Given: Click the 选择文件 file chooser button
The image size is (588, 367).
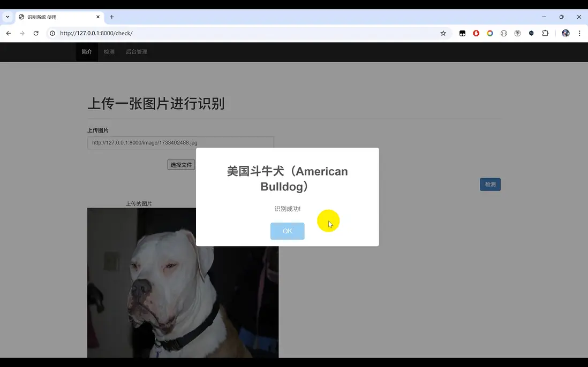Looking at the screenshot, I should [181, 165].
